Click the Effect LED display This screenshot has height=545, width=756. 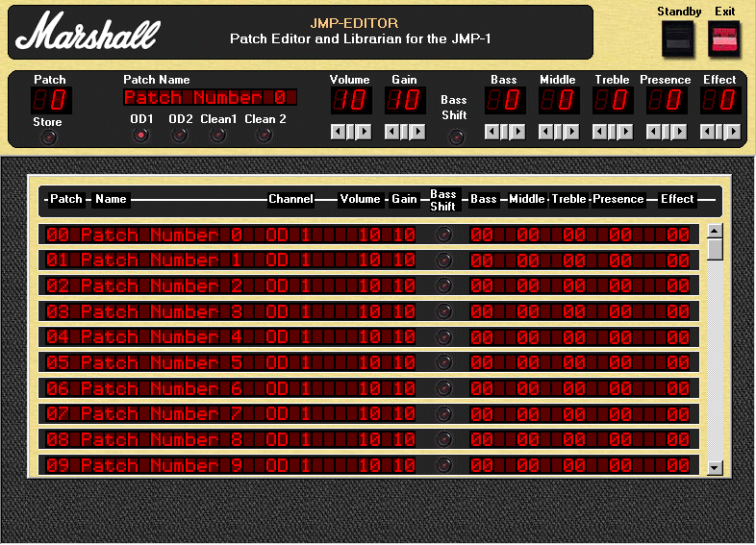(x=720, y=100)
